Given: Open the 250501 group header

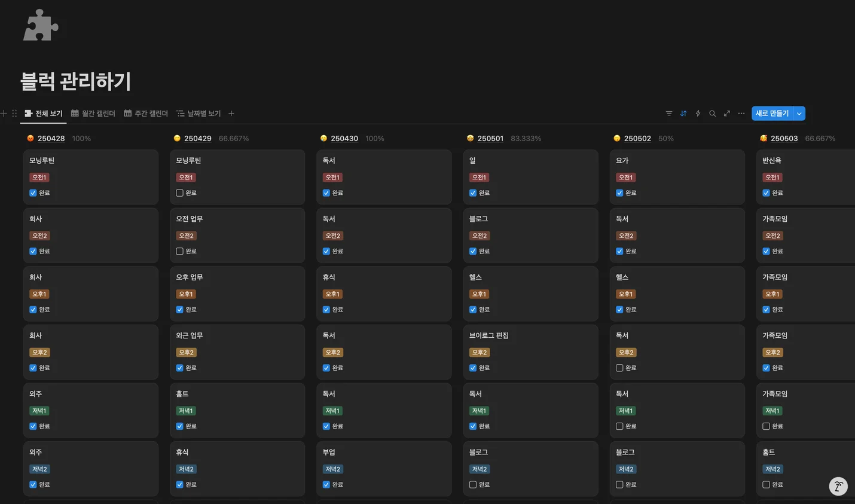Looking at the screenshot, I should [490, 138].
